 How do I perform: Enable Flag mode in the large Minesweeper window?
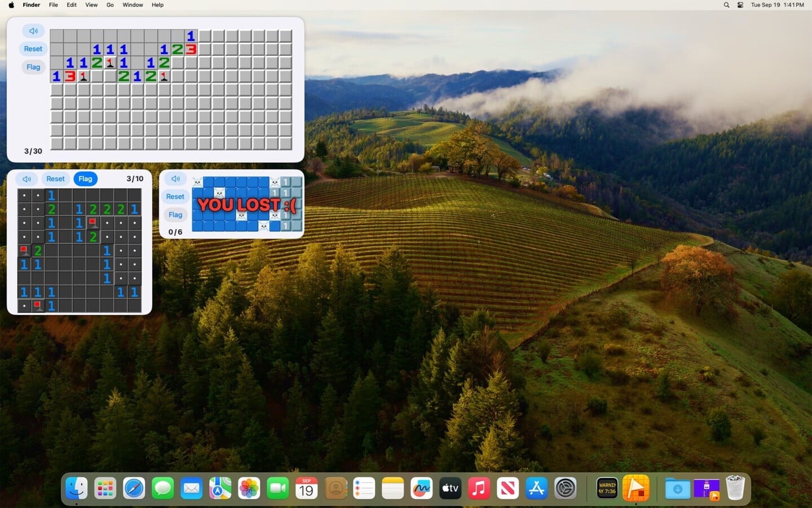pos(33,67)
